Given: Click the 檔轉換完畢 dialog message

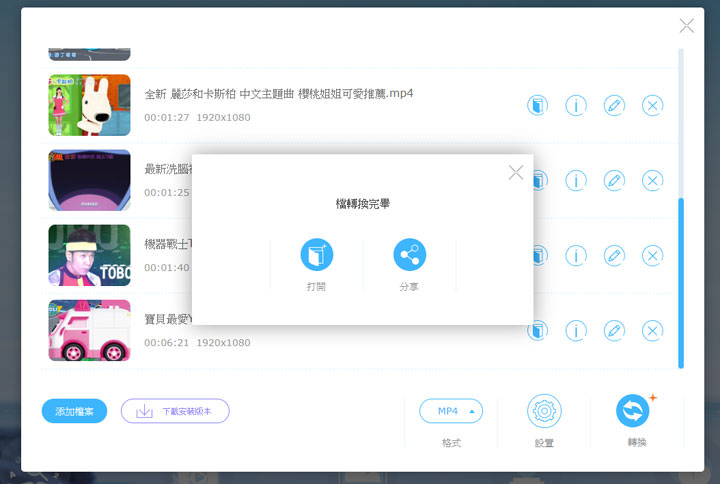Looking at the screenshot, I should (x=363, y=203).
